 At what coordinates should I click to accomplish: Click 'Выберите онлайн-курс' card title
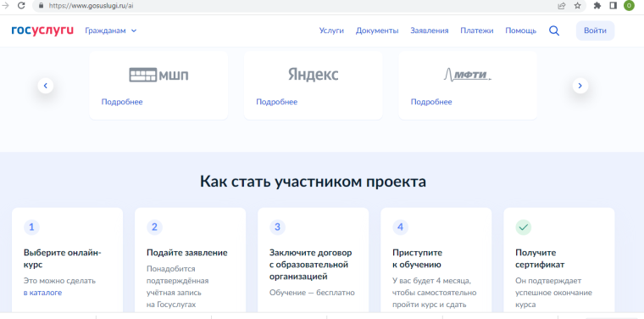[x=63, y=259]
